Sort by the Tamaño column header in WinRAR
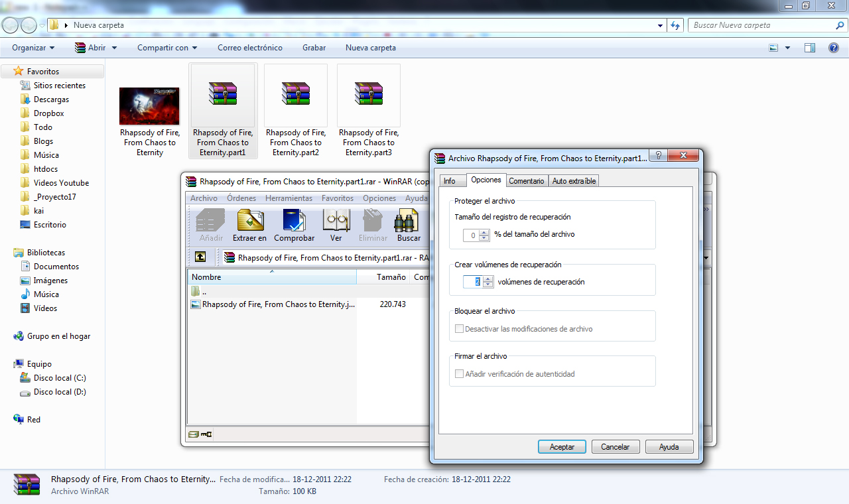Image resolution: width=849 pixels, height=504 pixels. click(384, 277)
